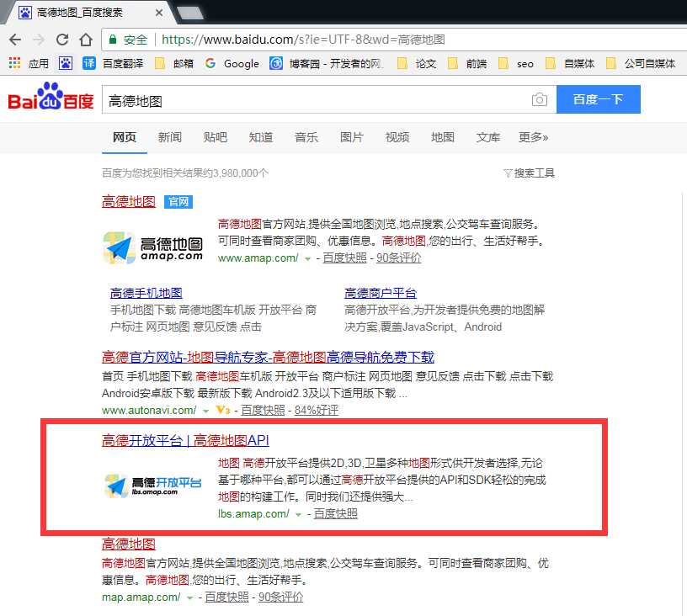Viewport: 687px width, 616px height.
Task: Open 高德官方网站-地图导航专家 result
Action: (x=268, y=358)
